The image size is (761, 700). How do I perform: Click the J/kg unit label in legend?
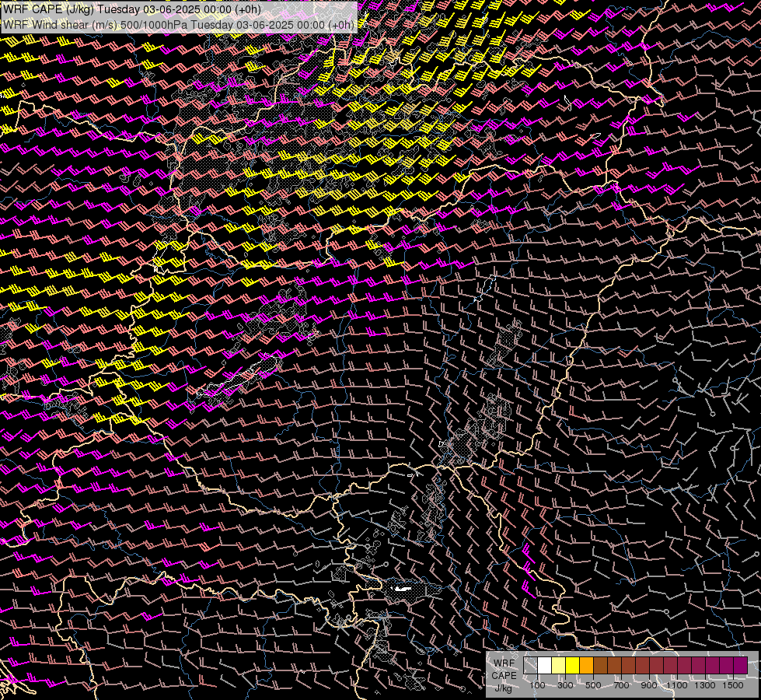pos(503,688)
